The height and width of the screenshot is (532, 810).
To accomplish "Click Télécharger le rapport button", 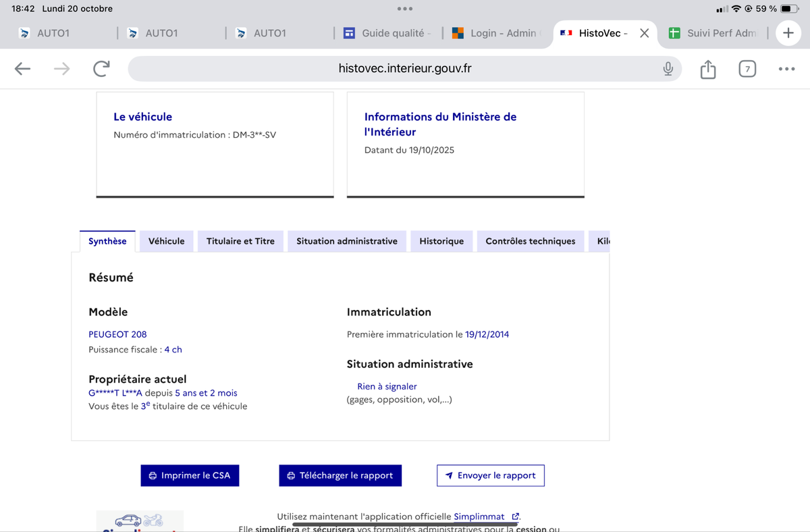I will (340, 475).
